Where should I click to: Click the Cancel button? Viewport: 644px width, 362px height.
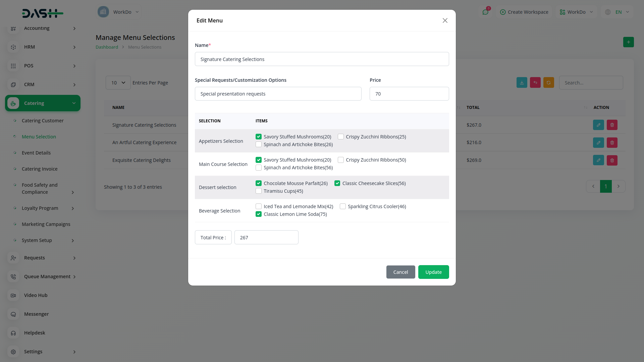click(400, 272)
